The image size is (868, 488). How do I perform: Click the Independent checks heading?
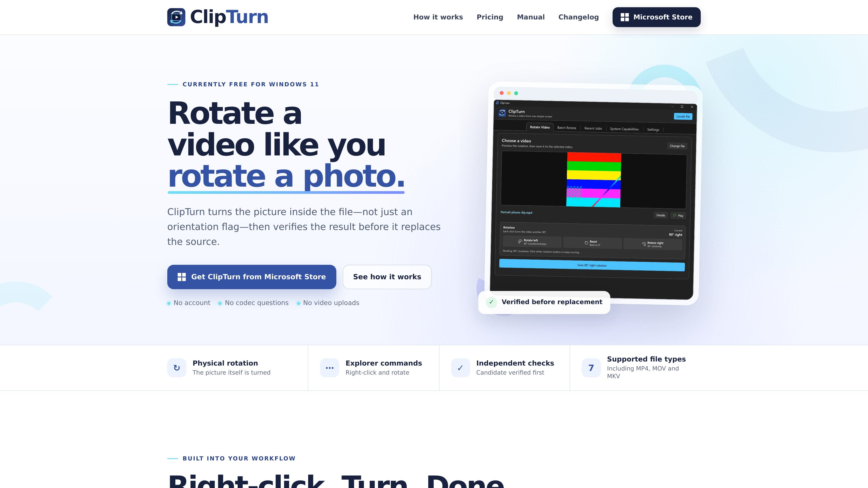[515, 363]
